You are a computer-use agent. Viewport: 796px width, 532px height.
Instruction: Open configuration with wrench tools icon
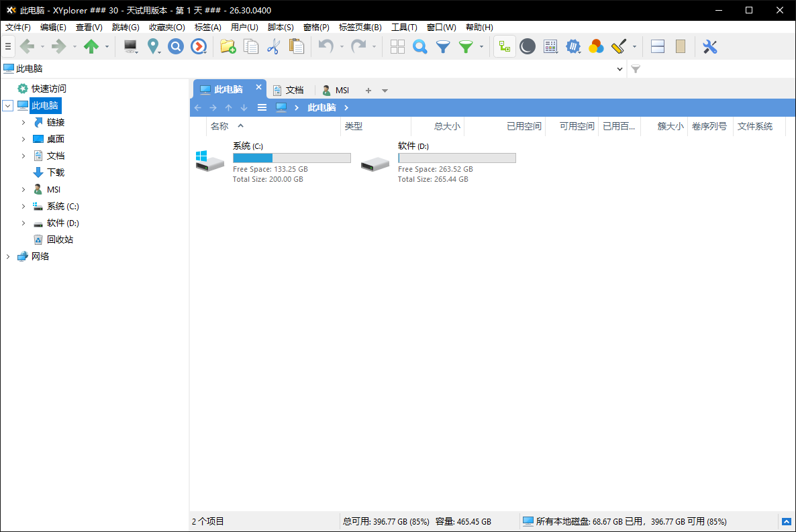click(x=709, y=47)
